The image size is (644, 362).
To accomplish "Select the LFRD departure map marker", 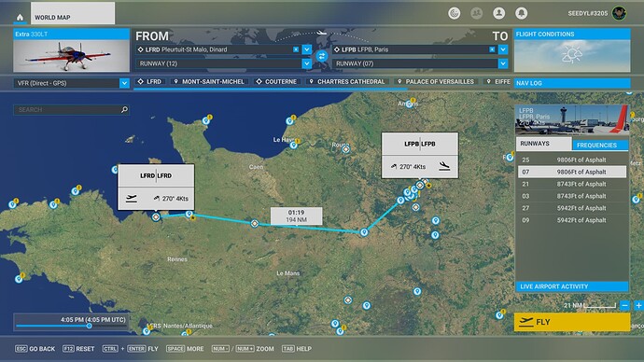I will click(156, 216).
